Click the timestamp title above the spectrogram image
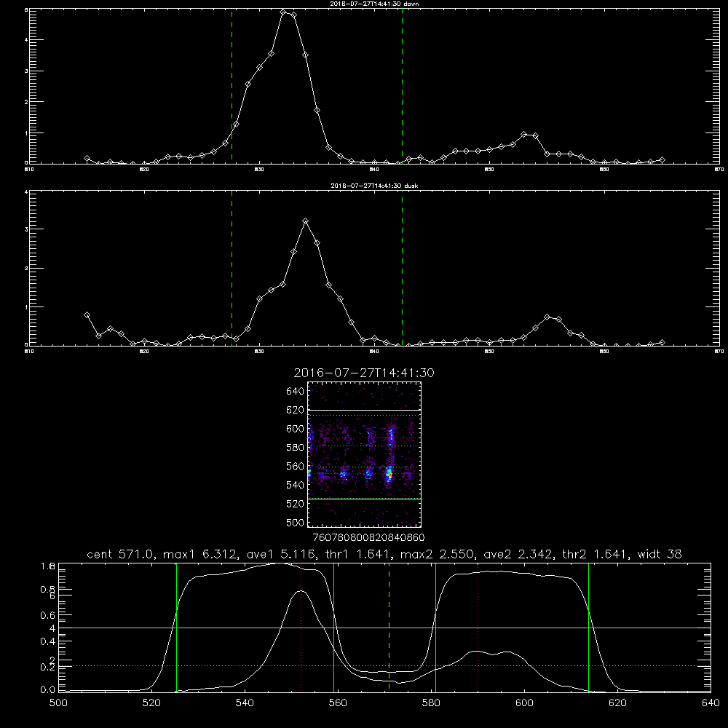 click(x=364, y=373)
